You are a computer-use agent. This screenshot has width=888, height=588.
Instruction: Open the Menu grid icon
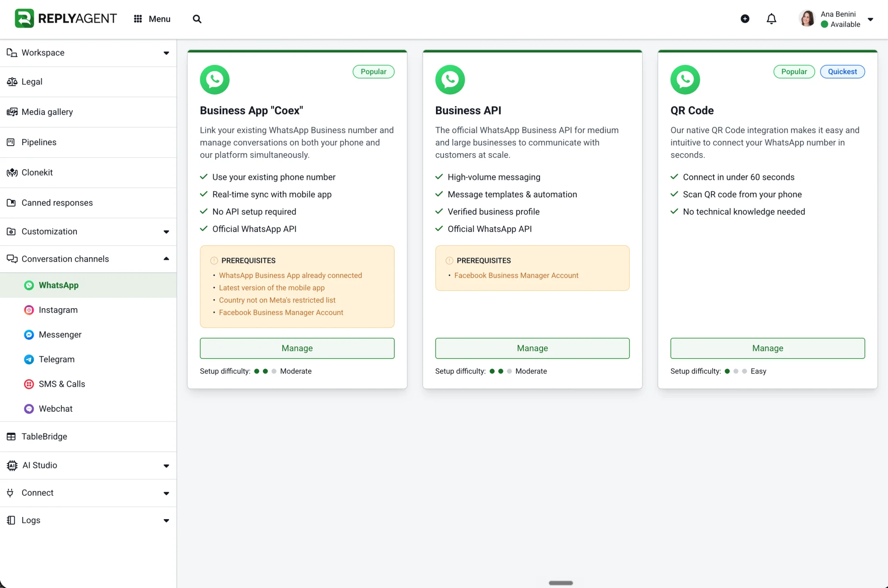point(138,19)
